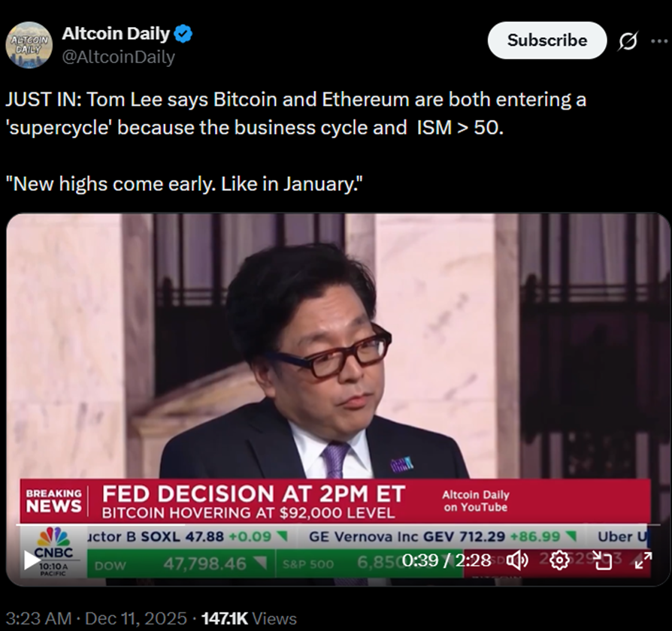Expand the video to fullscreen

pyautogui.click(x=643, y=560)
